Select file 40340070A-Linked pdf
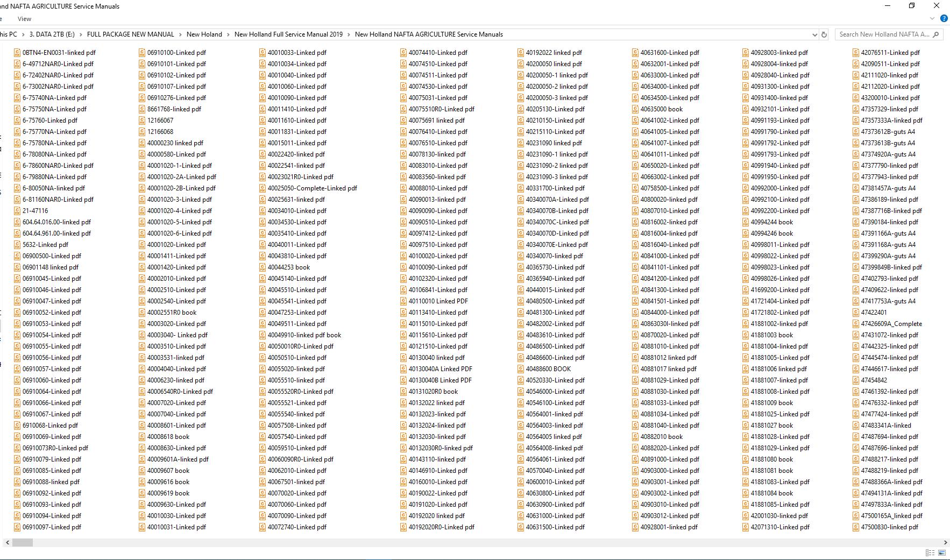 click(x=554, y=200)
